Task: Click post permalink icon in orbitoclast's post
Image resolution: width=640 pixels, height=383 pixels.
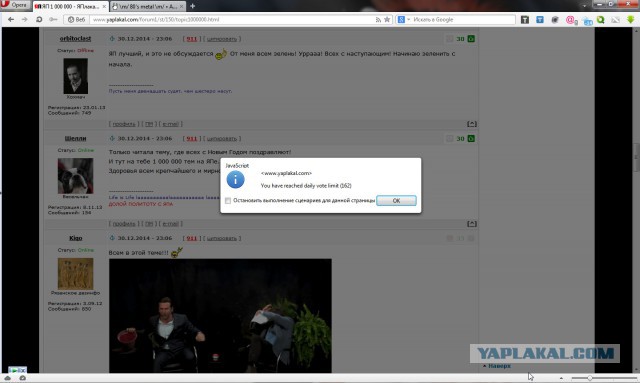Action: click(112, 39)
